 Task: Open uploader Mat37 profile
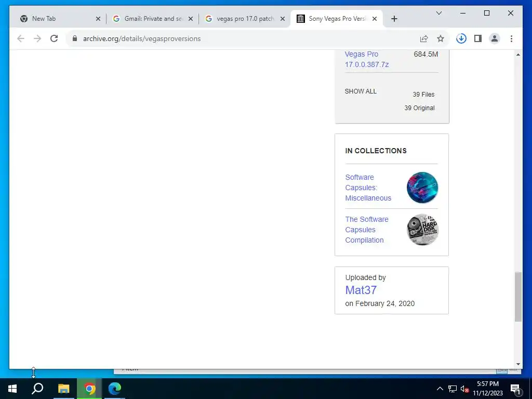pos(361,290)
